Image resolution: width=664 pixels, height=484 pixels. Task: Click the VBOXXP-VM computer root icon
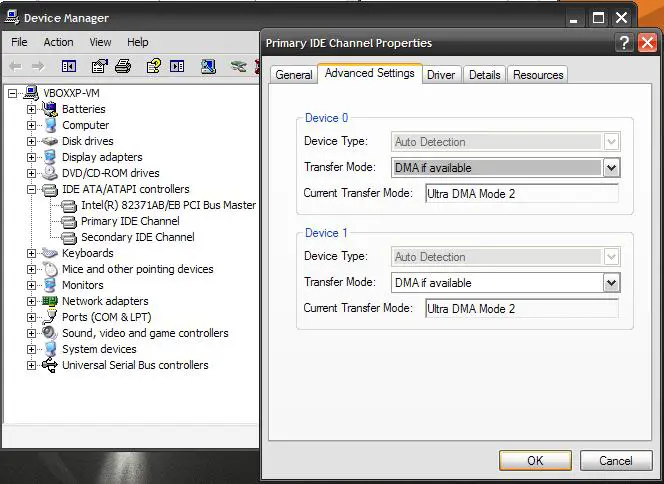(x=32, y=92)
